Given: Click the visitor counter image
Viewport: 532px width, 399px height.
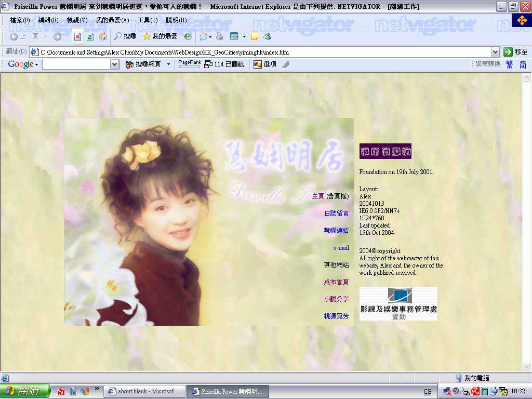Looking at the screenshot, I should pos(385,151).
